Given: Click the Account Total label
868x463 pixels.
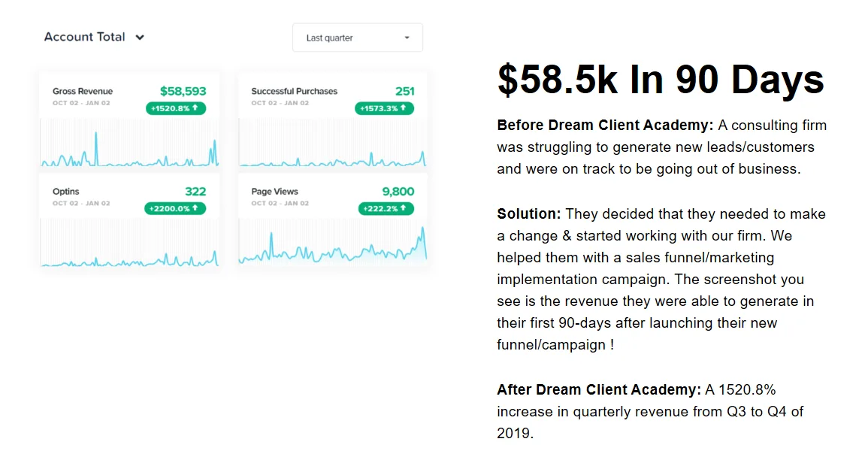Looking at the screenshot, I should pyautogui.click(x=85, y=37).
